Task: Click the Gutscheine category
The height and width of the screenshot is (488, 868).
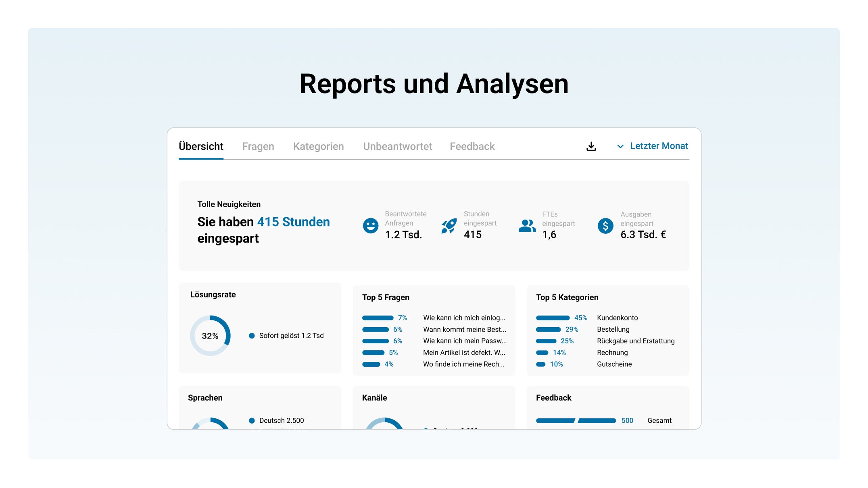Action: (x=614, y=364)
